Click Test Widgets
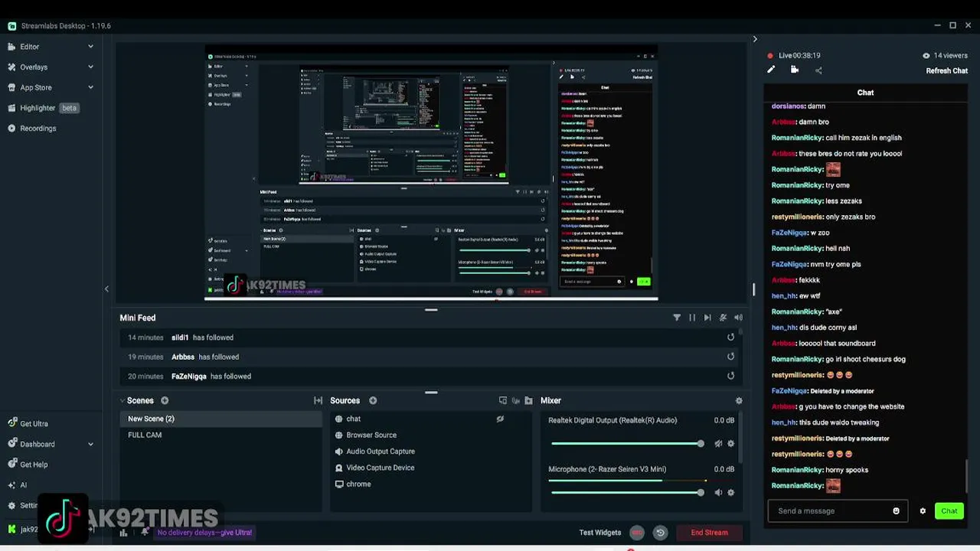Screen dimensions: 980x551 pyautogui.click(x=600, y=533)
